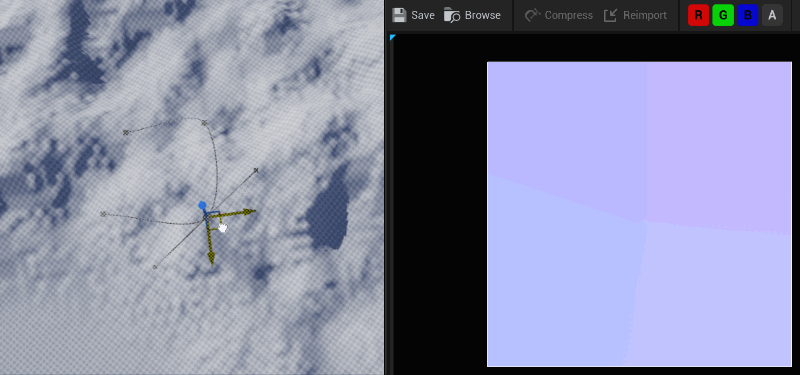The height and width of the screenshot is (375, 800).
Task: Toggle the red channel view
Action: pyautogui.click(x=698, y=15)
